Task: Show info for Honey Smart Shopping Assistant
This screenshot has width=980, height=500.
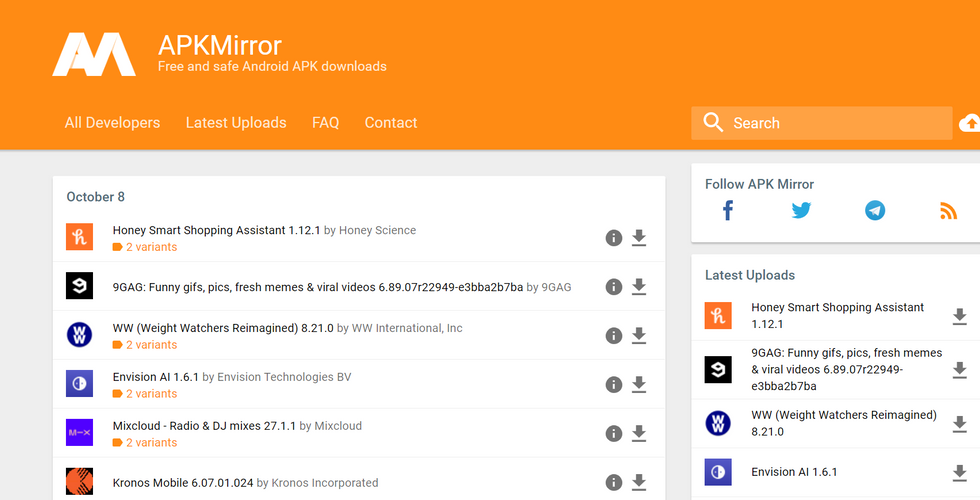Action: tap(614, 238)
